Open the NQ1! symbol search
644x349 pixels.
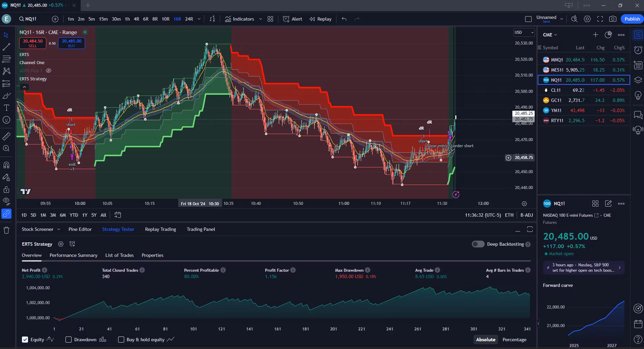click(28, 19)
